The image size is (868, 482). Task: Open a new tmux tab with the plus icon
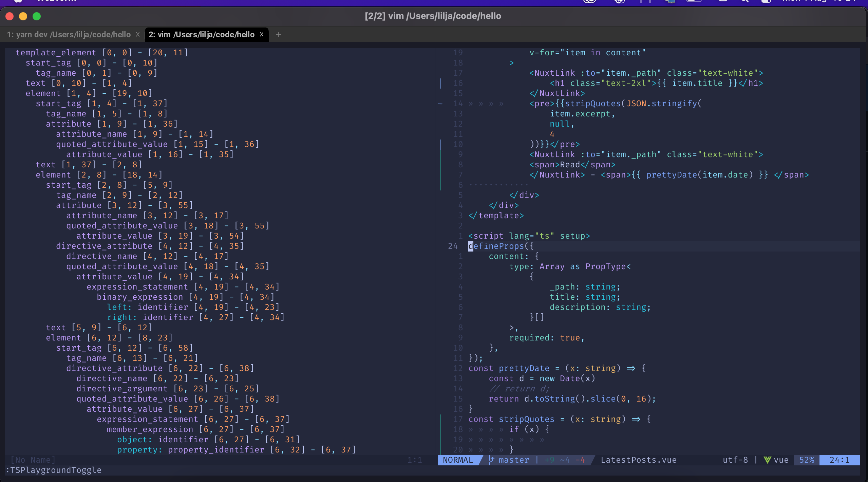click(279, 34)
